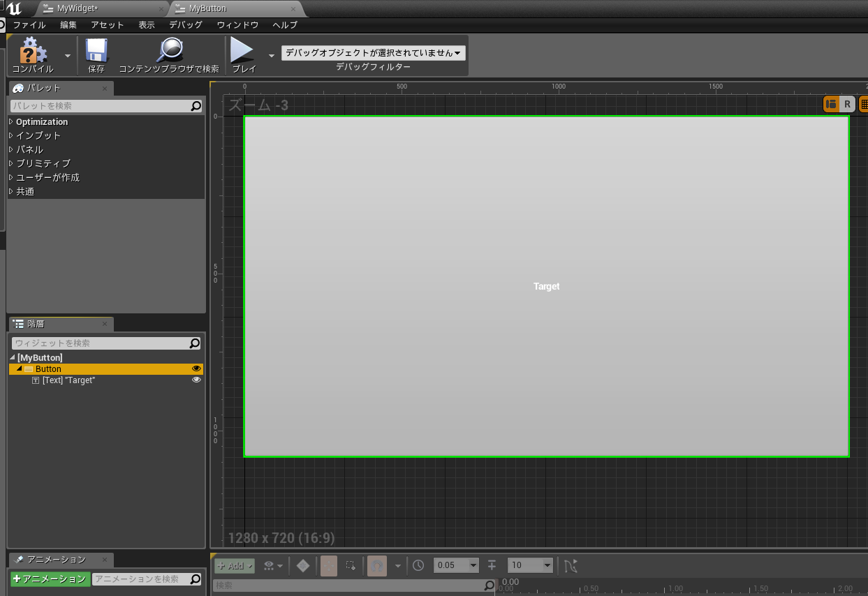Close the MyWidget* tab

(161, 10)
